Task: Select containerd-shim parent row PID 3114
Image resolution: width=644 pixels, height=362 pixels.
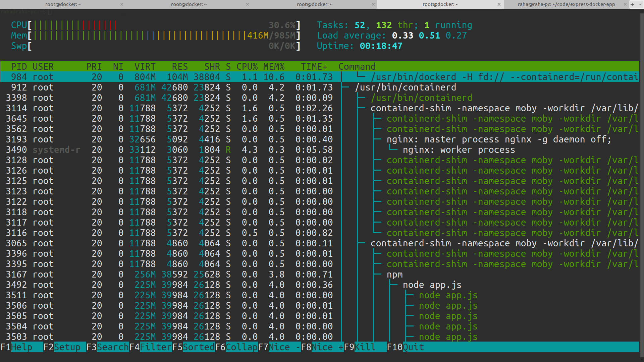Action: pos(320,108)
